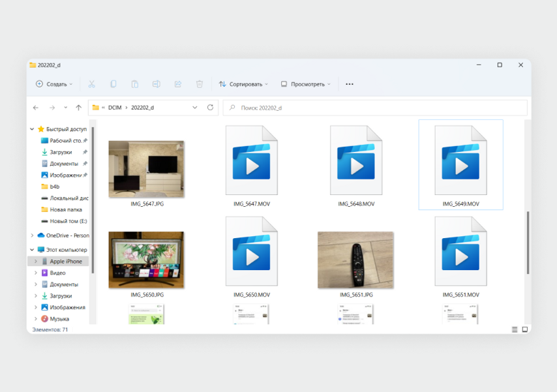
Task: Select Apple iPhone in the sidebar
Action: click(59, 261)
